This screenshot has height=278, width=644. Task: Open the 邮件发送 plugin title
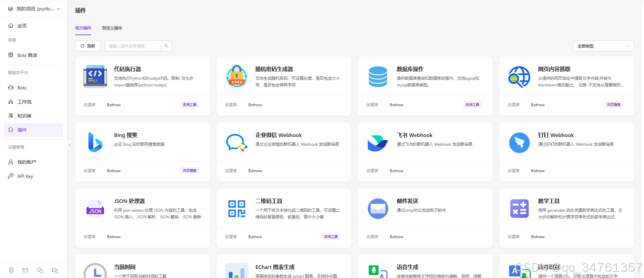(x=407, y=201)
